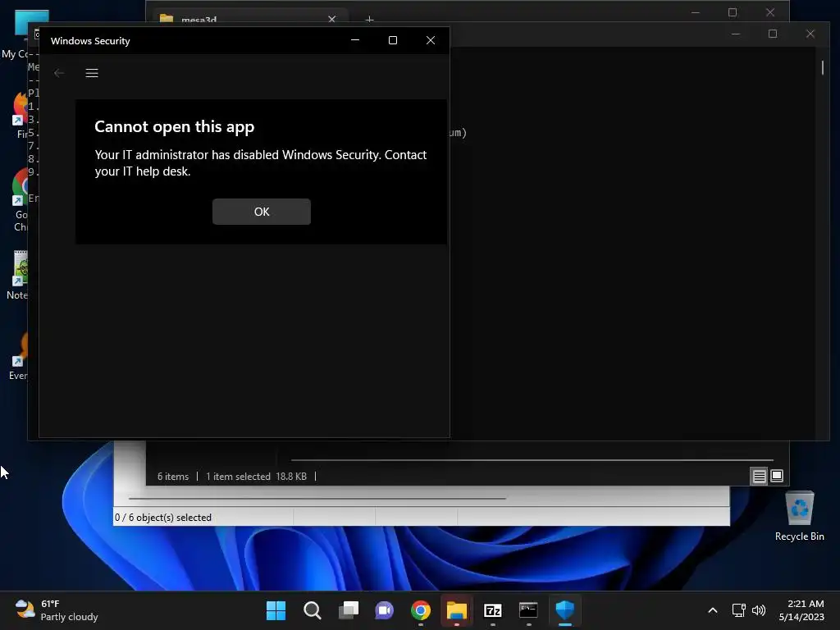Switch File Explorer to large icons view
840x630 pixels.
point(777,476)
